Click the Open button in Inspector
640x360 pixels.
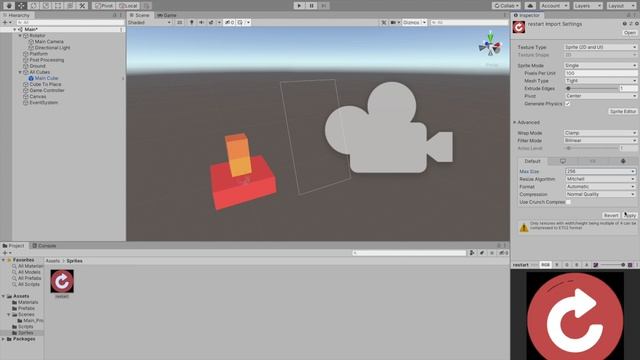tap(630, 33)
